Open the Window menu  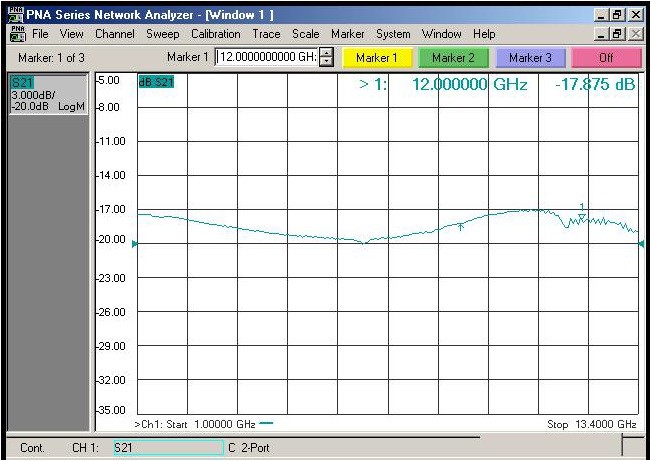[441, 34]
